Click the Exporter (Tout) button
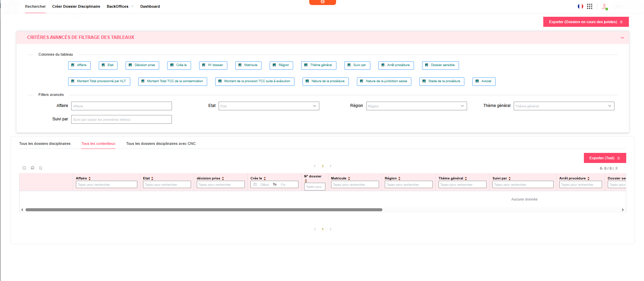Screen dimensions: 644x281 pyautogui.click(x=605, y=158)
